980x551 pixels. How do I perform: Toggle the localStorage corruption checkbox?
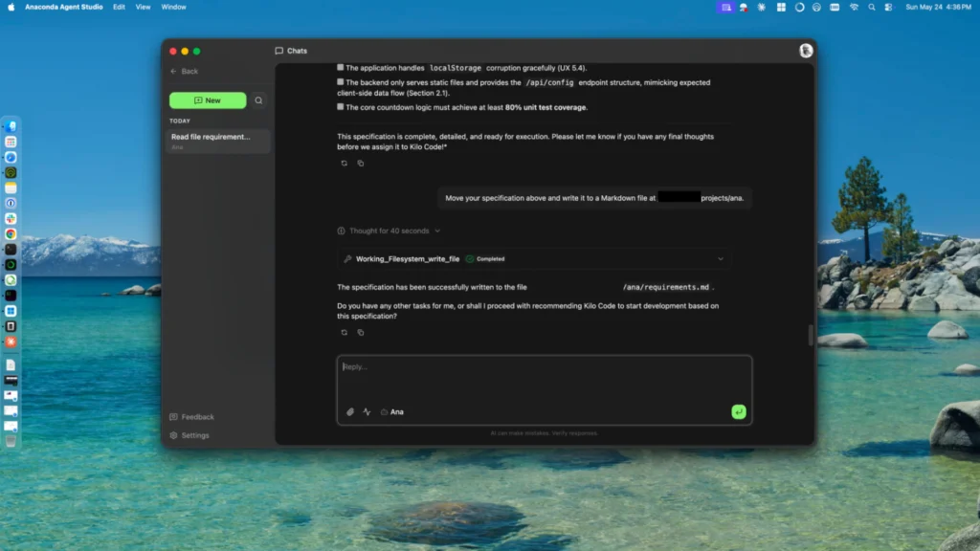click(x=340, y=67)
